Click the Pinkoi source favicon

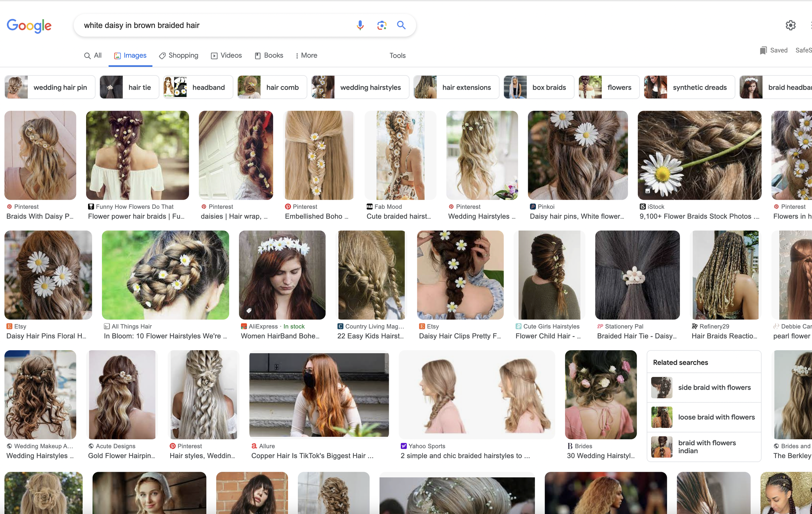pyautogui.click(x=532, y=207)
